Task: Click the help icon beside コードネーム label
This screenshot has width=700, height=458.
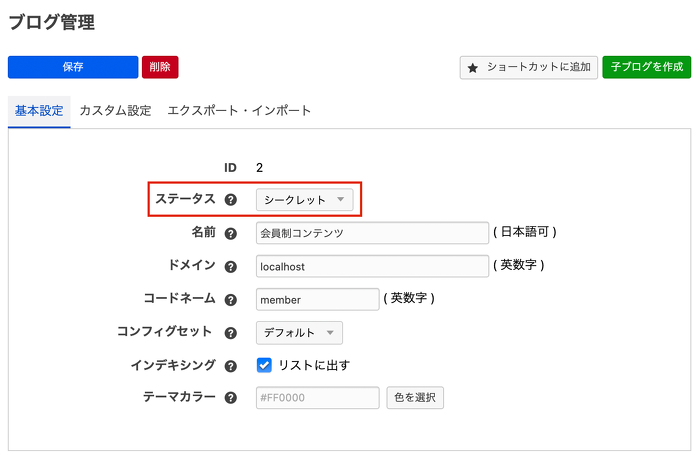Action: (x=231, y=300)
